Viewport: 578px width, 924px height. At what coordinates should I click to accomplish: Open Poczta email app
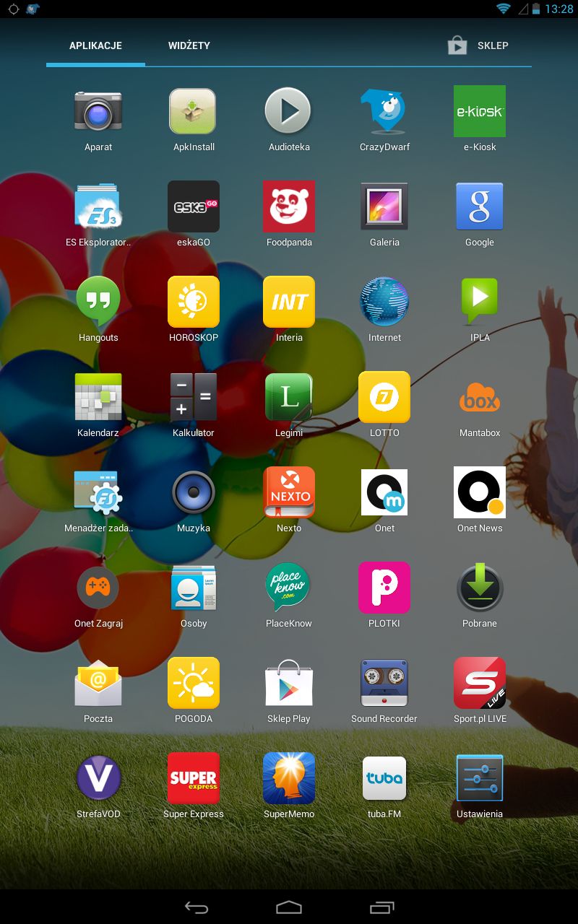(98, 683)
